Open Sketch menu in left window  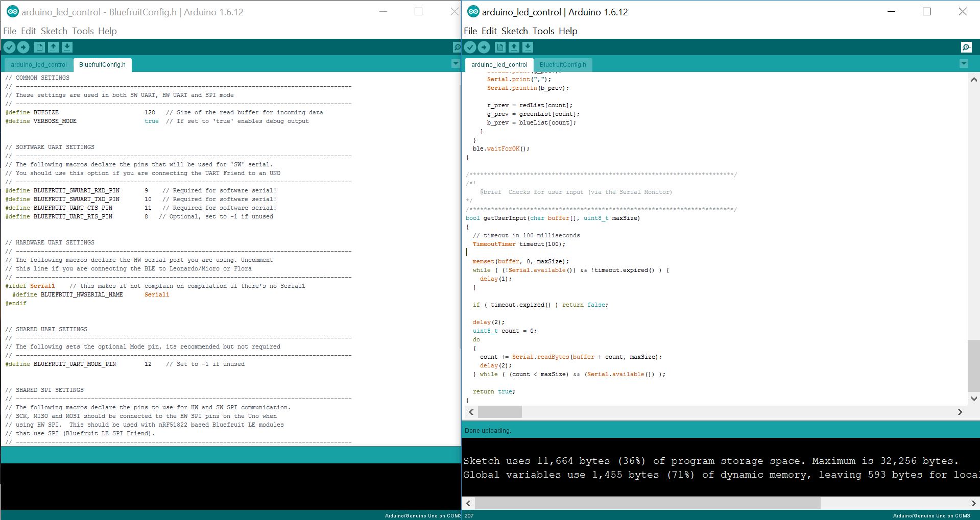(x=54, y=31)
